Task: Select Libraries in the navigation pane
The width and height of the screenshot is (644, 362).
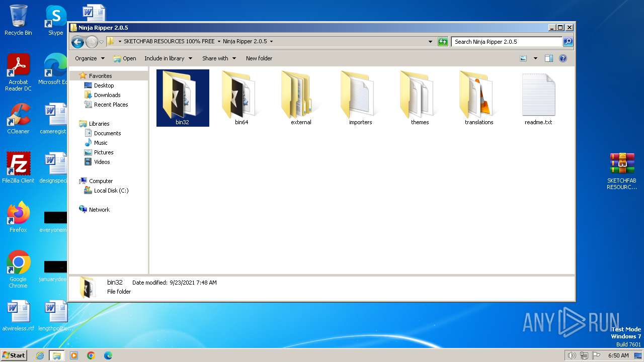Action: [99, 124]
